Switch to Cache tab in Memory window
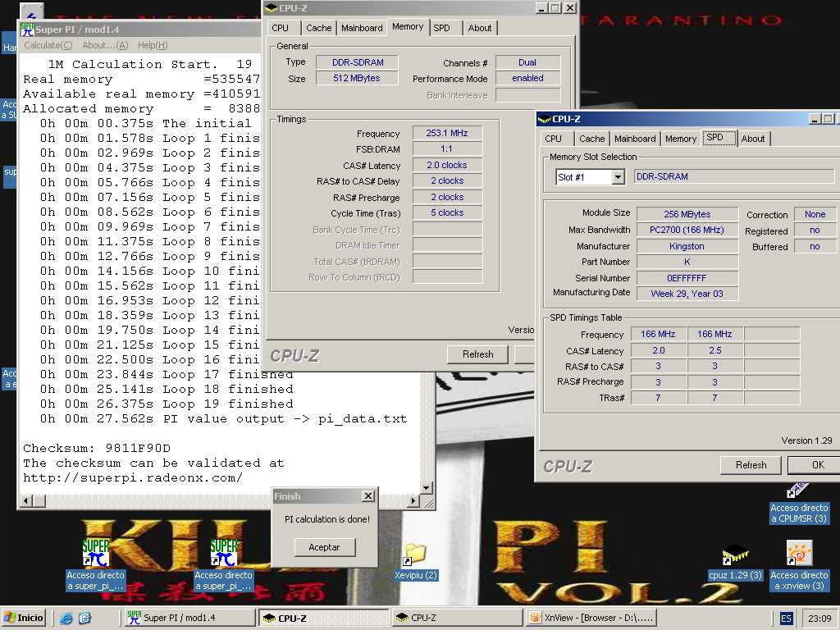Screen dimensions: 840x630 [319, 28]
